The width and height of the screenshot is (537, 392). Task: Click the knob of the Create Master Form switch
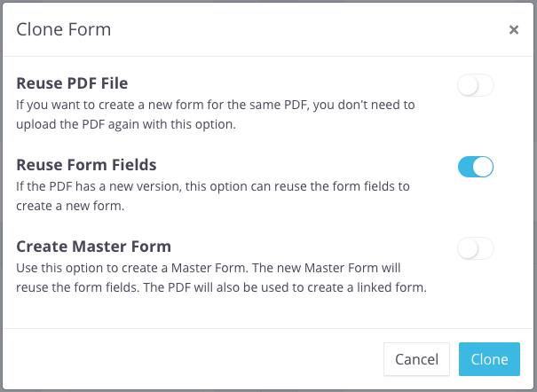468,248
